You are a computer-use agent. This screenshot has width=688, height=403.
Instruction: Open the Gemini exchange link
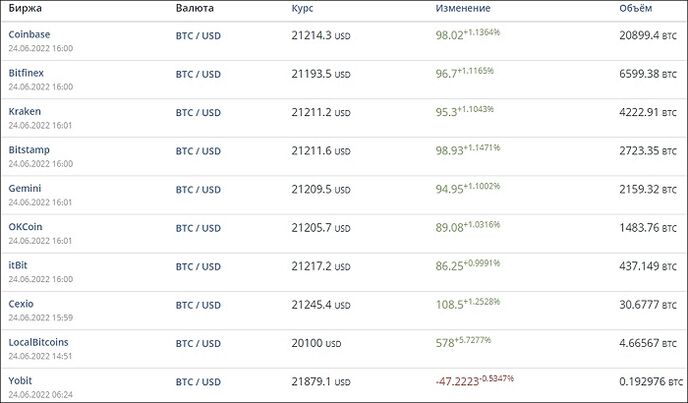(25, 188)
